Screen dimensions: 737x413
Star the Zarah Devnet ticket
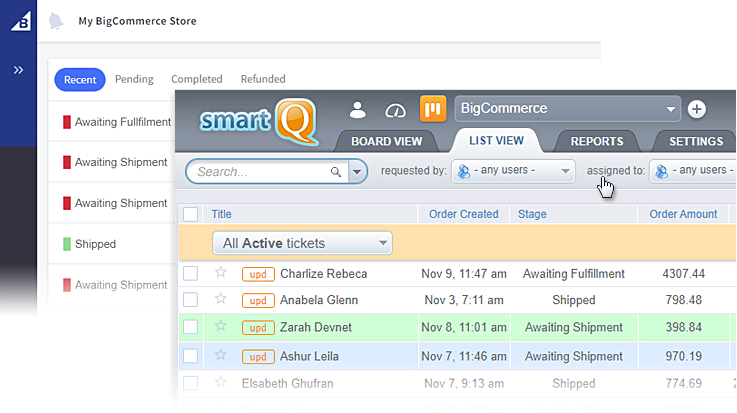point(220,326)
